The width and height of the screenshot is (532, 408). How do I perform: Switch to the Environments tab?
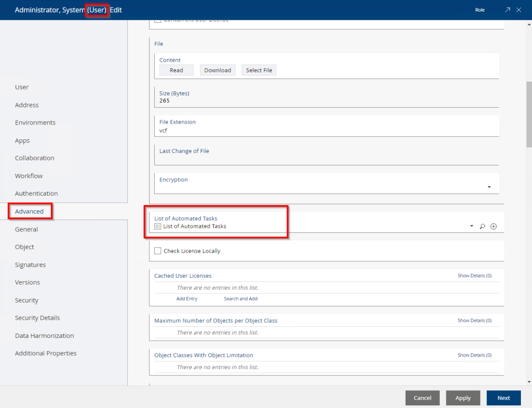[35, 123]
